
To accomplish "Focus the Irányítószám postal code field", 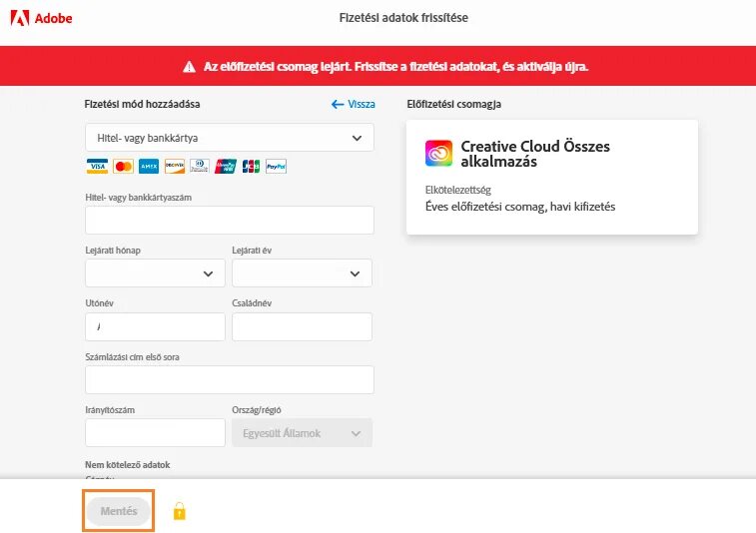I will coord(155,433).
